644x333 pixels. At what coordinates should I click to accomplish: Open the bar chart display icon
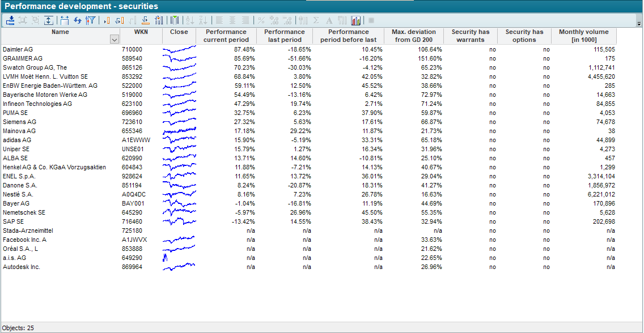[356, 20]
